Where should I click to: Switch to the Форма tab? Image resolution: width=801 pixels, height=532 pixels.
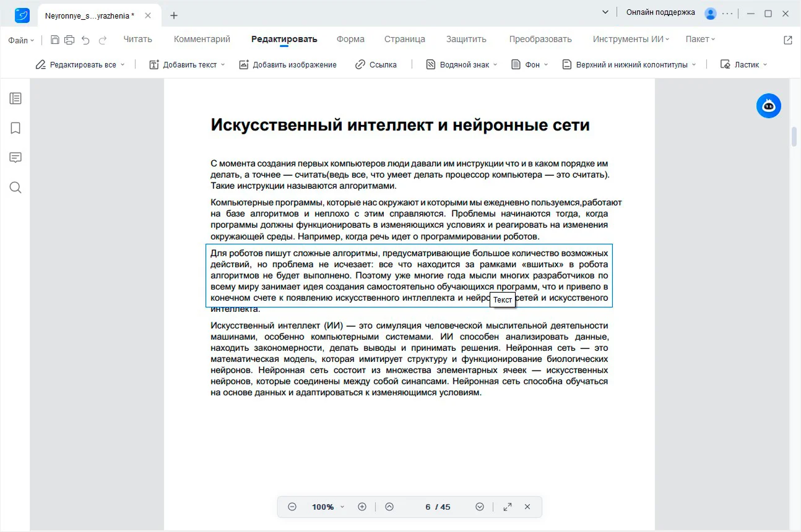[350, 39]
